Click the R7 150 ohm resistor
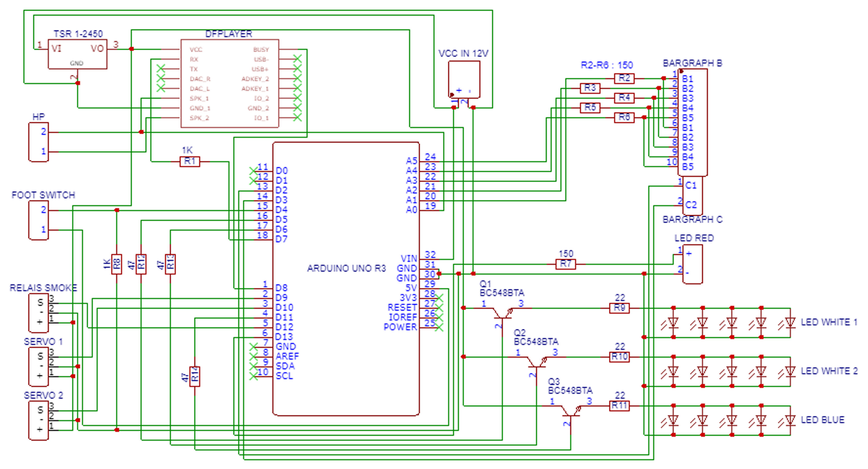 tap(565, 264)
